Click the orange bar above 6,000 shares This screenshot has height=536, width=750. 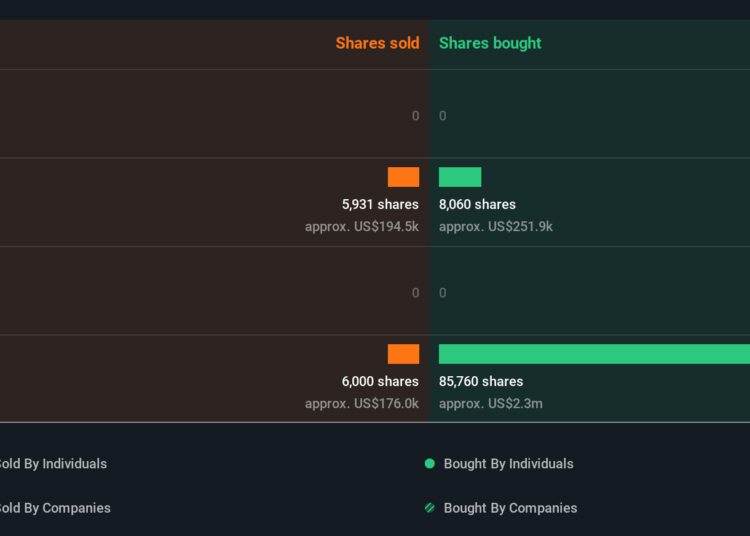coord(403,354)
